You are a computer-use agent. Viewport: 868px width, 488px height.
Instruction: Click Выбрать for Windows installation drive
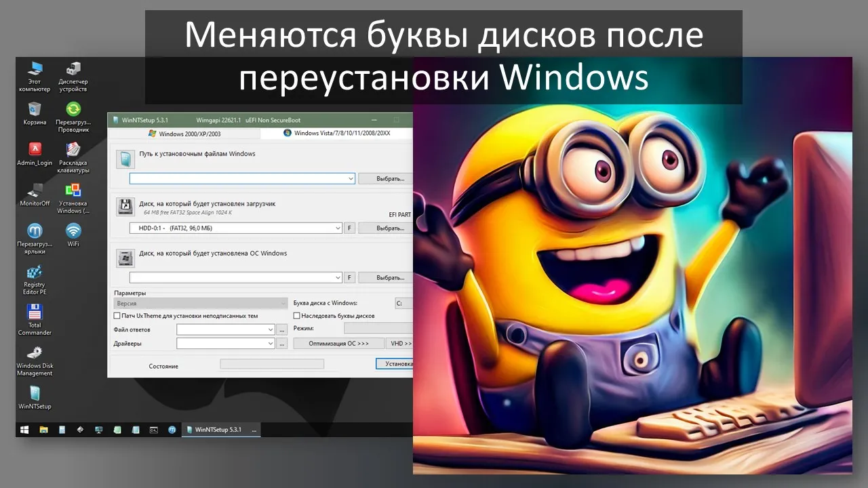[x=385, y=277]
